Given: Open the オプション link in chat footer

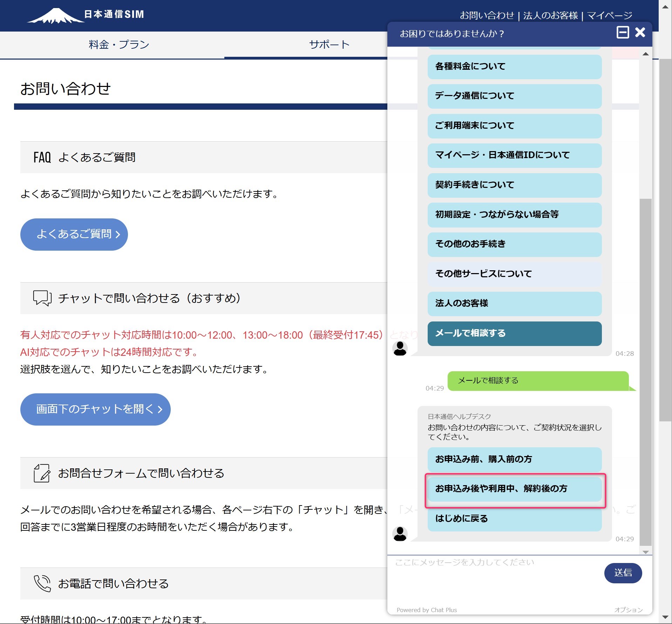Looking at the screenshot, I should [x=628, y=610].
